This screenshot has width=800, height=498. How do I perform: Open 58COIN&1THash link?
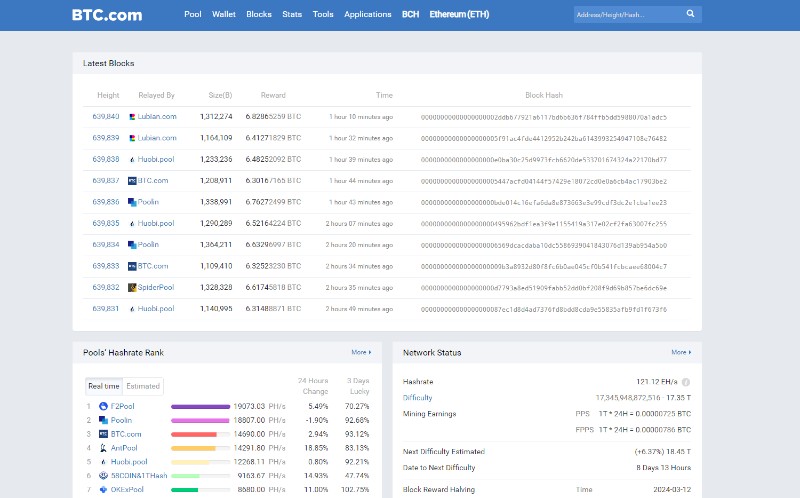click(139, 476)
